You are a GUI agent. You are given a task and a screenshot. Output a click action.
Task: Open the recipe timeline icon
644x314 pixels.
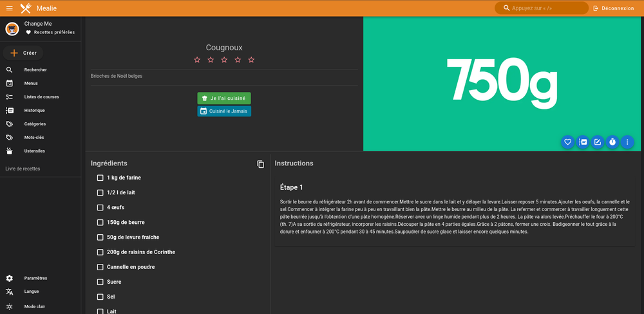tap(582, 142)
